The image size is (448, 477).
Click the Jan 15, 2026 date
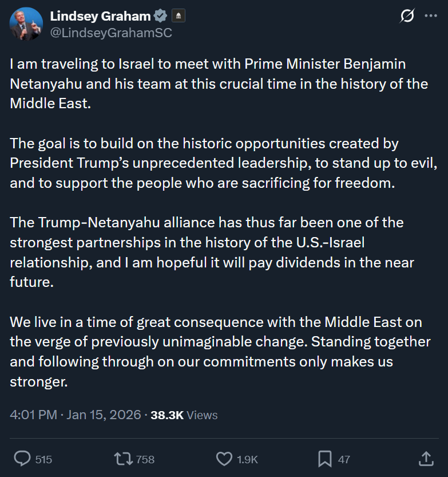[104, 415]
